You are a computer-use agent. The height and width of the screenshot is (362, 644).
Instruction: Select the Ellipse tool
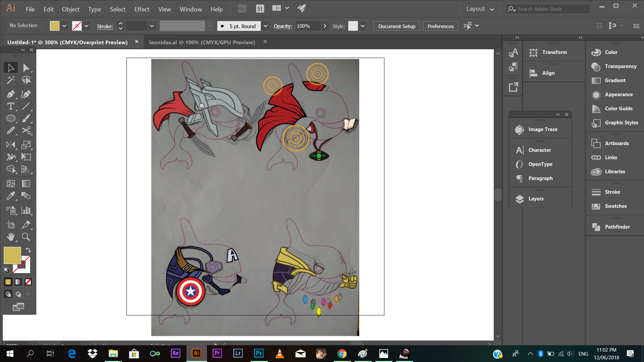(x=11, y=118)
